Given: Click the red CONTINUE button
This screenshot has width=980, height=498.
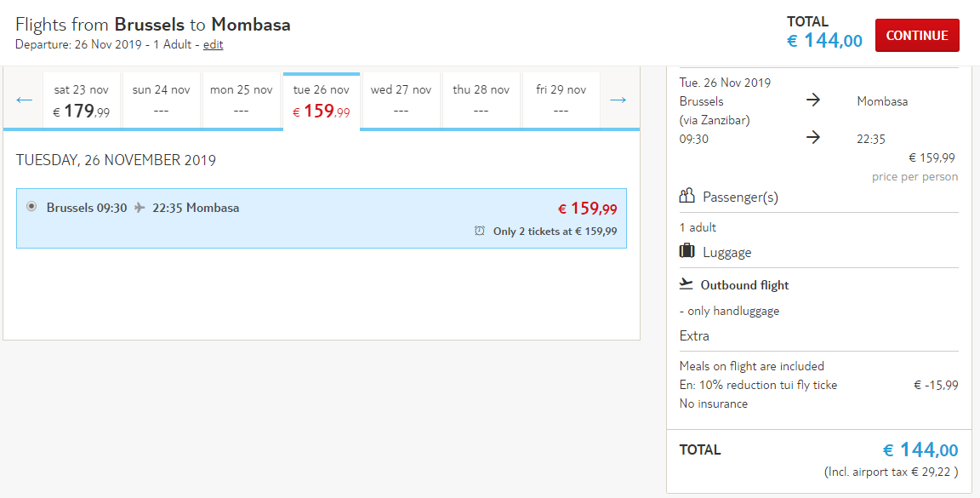Looking at the screenshot, I should click(917, 36).
